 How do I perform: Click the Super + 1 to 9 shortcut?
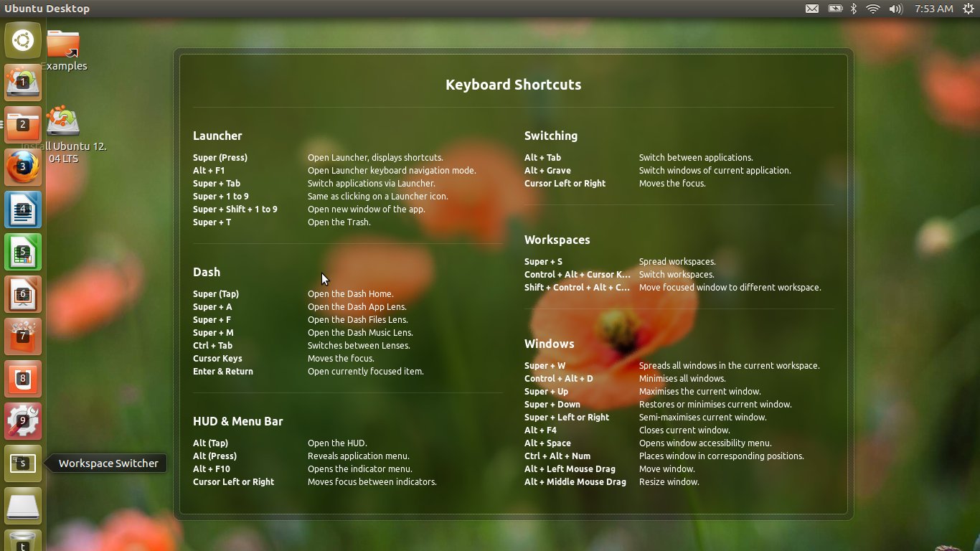[221, 197]
